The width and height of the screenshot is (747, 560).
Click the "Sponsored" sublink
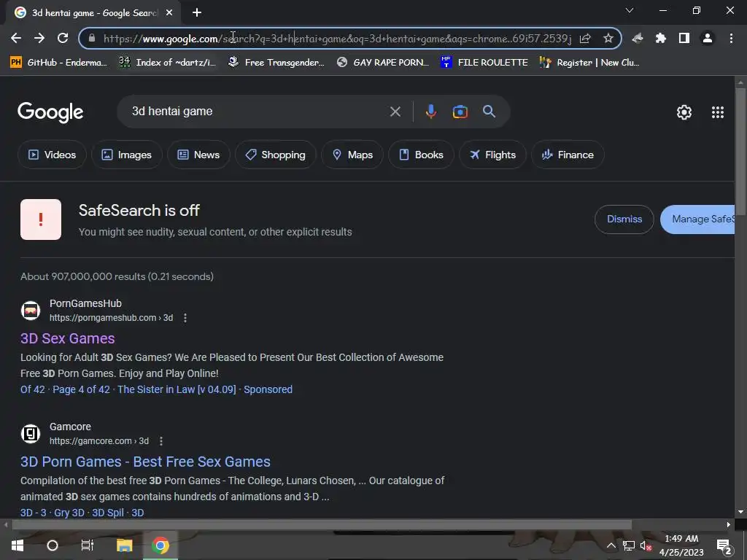click(x=268, y=389)
